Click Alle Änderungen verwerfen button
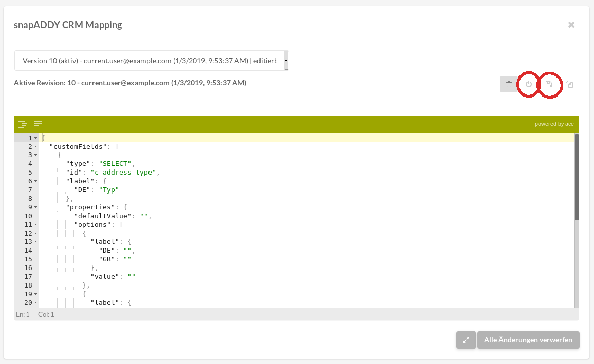The width and height of the screenshot is (594, 364). pos(528,340)
